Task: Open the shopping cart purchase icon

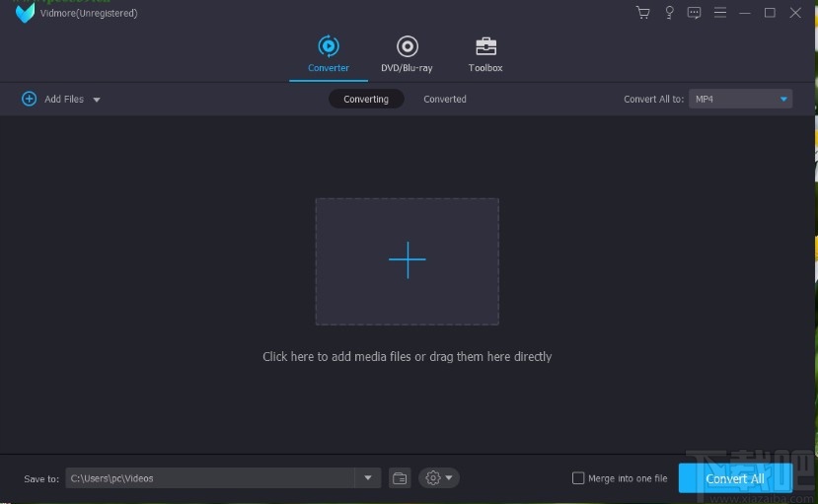Action: pyautogui.click(x=642, y=13)
